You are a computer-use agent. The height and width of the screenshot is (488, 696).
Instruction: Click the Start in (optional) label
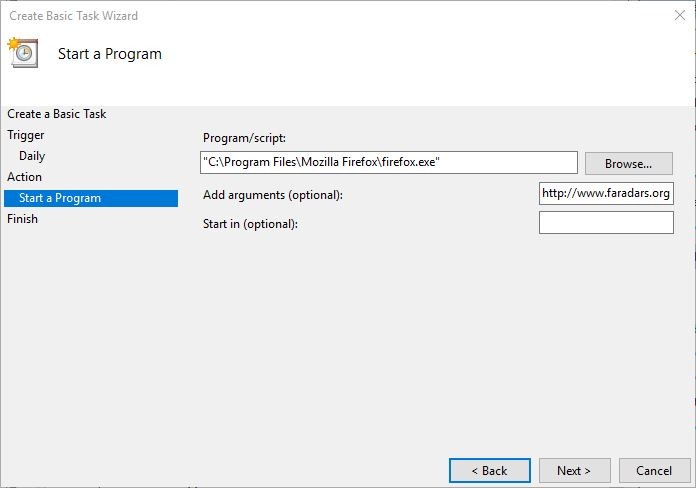click(250, 224)
